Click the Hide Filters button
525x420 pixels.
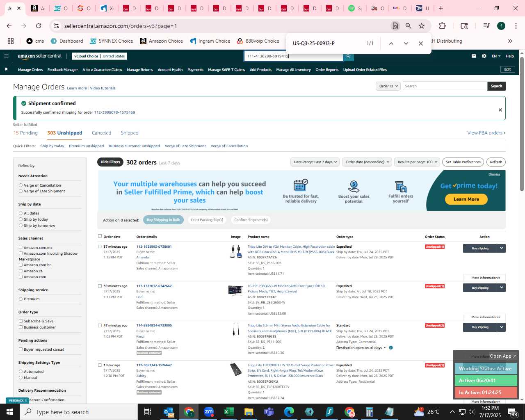click(110, 162)
